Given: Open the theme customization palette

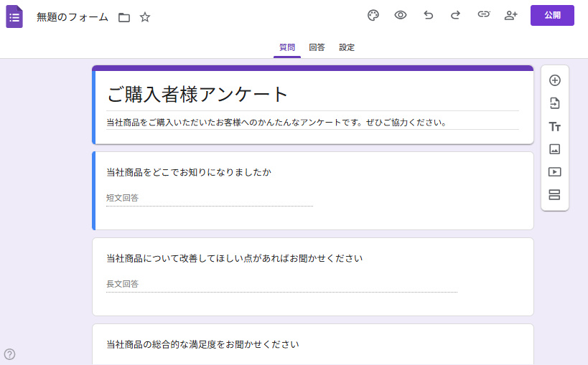Looking at the screenshot, I should (373, 15).
